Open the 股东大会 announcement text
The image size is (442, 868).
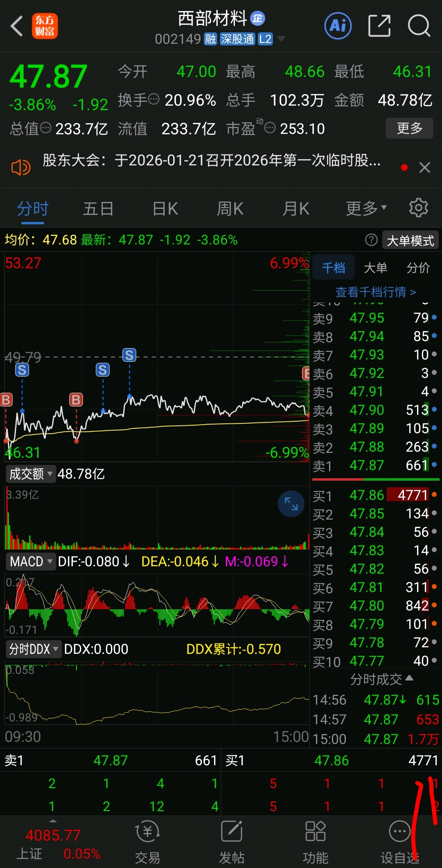[x=212, y=160]
